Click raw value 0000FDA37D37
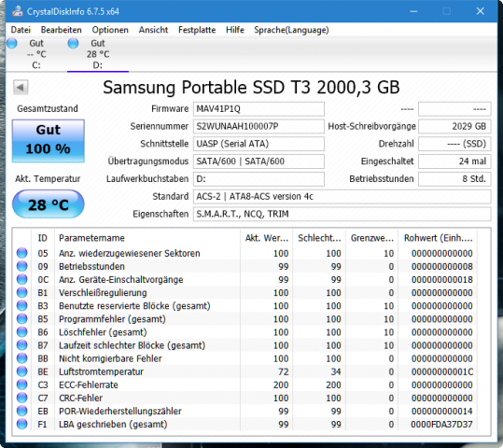The width and height of the screenshot is (503, 448). click(441, 425)
